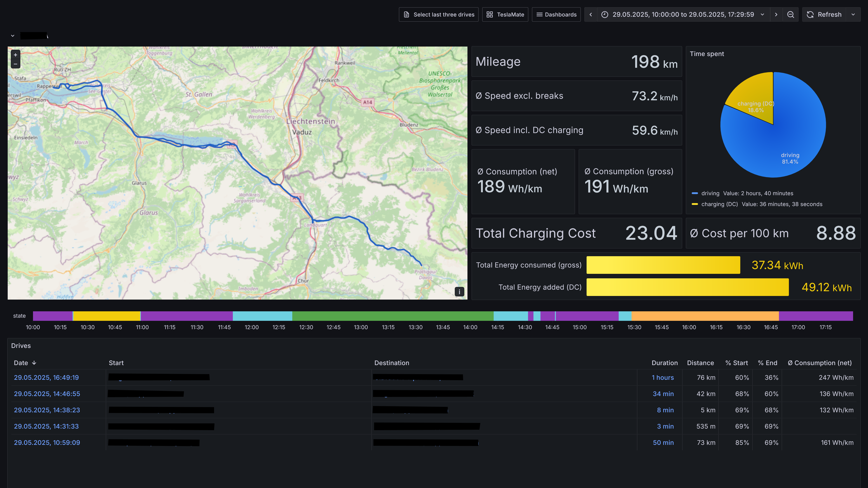Zoom in on the map
Viewport: 868px width, 488px height.
click(x=16, y=55)
